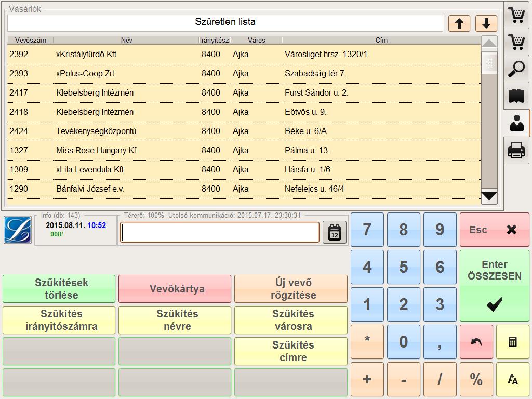Select customer row xLila Levendula Kft

pos(244,170)
